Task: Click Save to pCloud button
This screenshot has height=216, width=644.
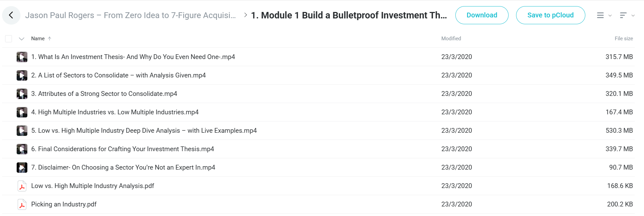Action: coord(551,15)
